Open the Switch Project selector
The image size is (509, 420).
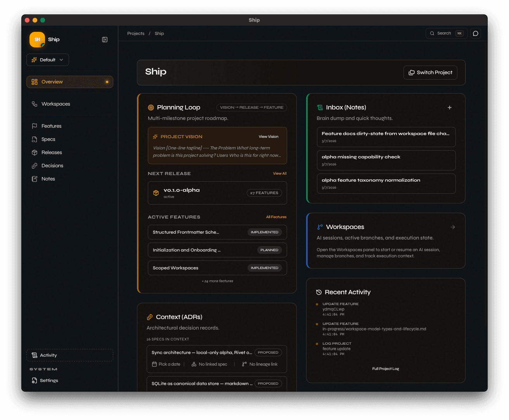[430, 73]
